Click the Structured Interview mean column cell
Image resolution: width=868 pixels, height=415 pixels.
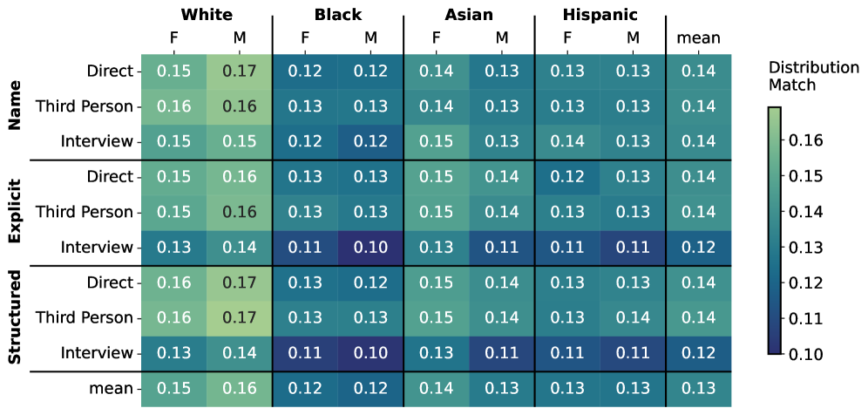[x=698, y=353]
